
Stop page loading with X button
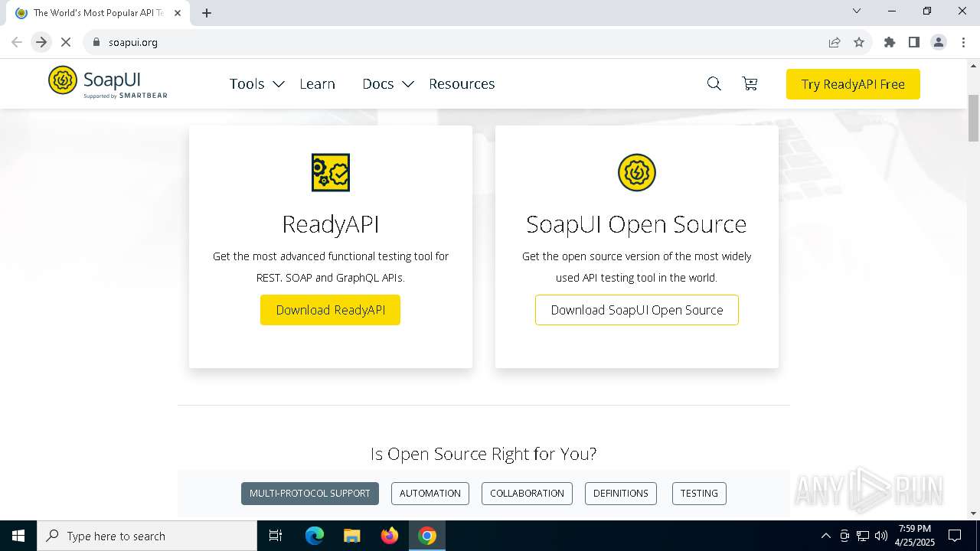point(66,42)
